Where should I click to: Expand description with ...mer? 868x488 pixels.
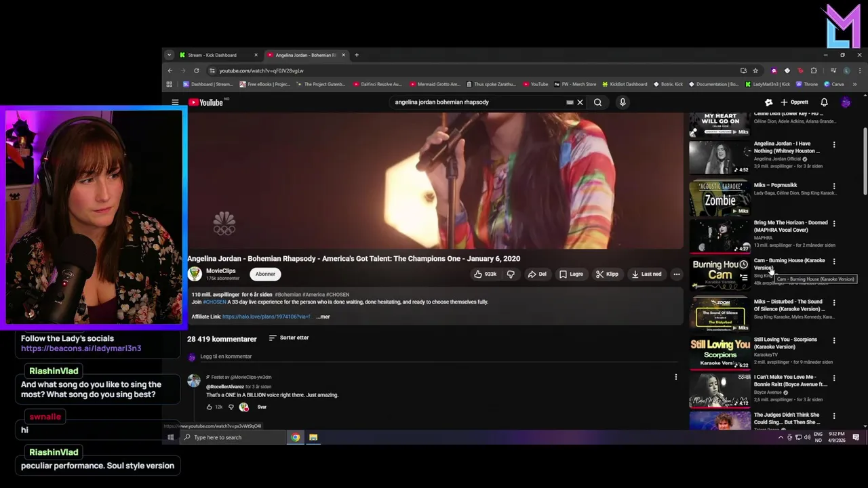[x=323, y=317]
